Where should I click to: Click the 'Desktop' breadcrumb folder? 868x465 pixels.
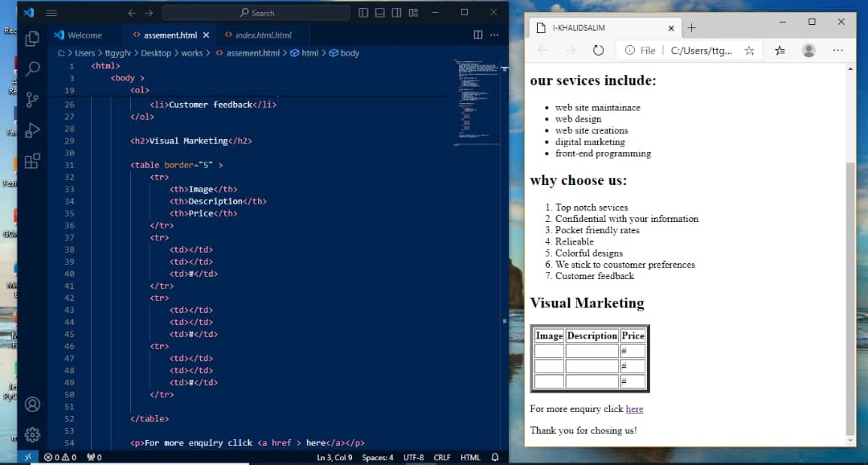(156, 53)
